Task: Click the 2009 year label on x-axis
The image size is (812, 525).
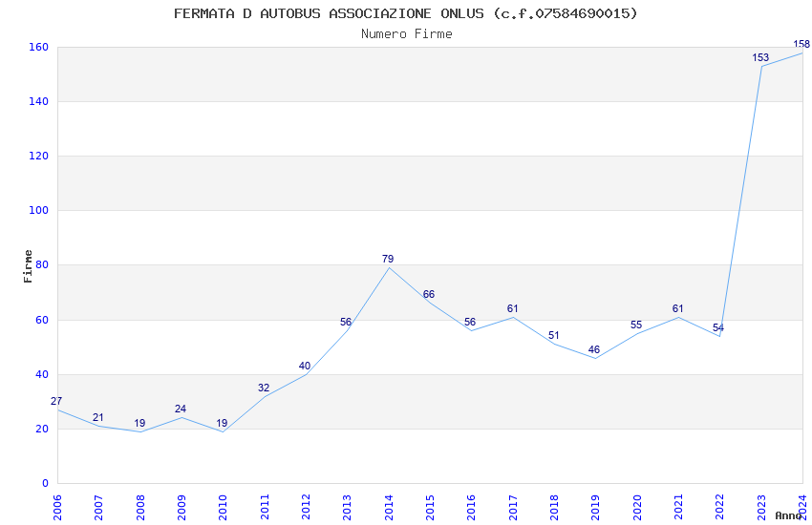Action: click(x=182, y=507)
